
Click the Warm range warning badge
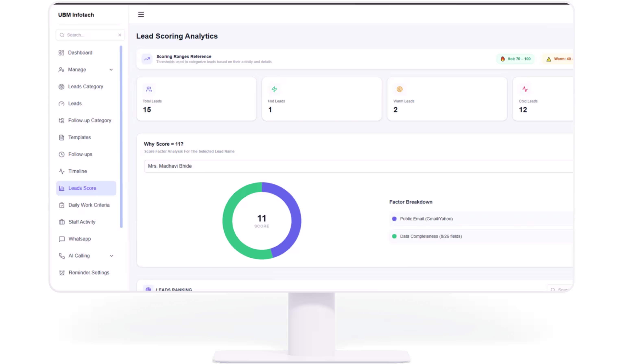point(558,59)
